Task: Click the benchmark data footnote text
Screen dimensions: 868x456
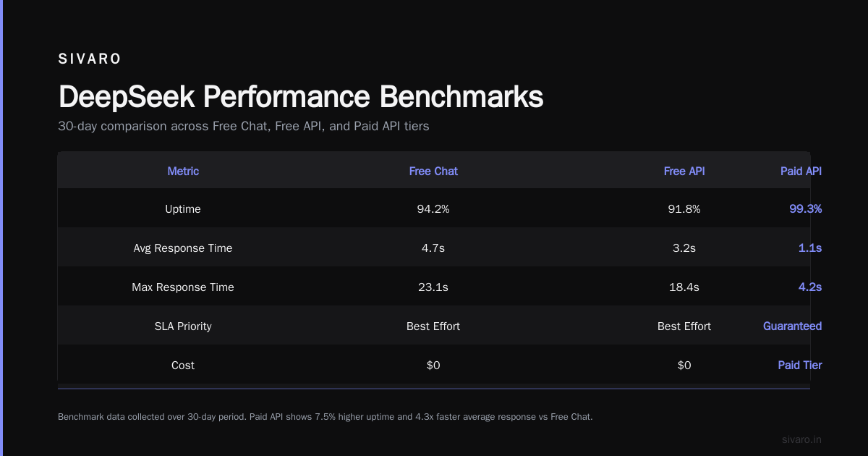Action: (x=325, y=417)
